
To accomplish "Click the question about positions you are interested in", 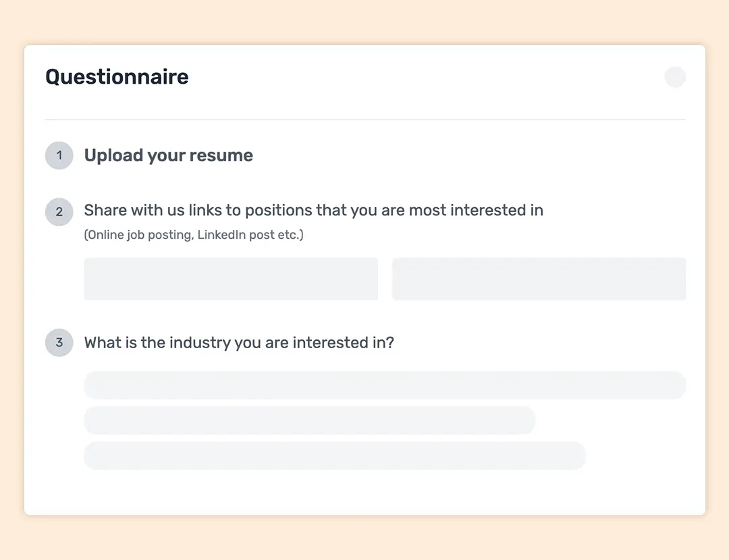I will (313, 210).
